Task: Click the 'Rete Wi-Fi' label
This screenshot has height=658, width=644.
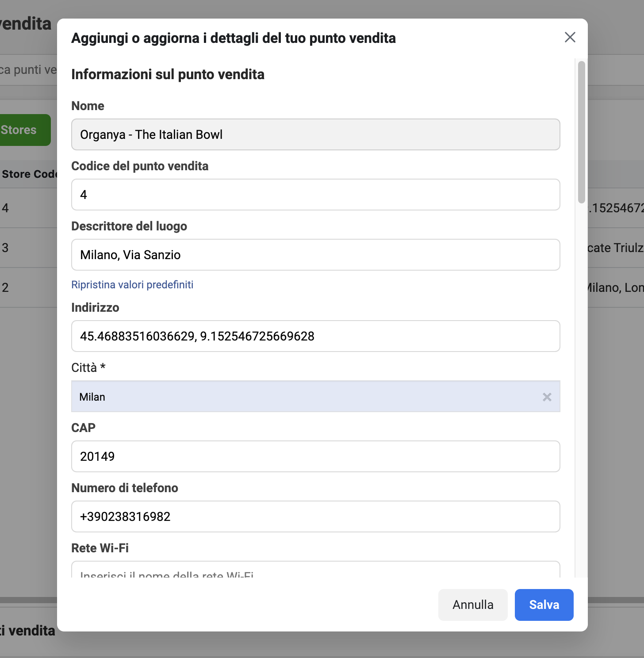Action: pyautogui.click(x=100, y=548)
